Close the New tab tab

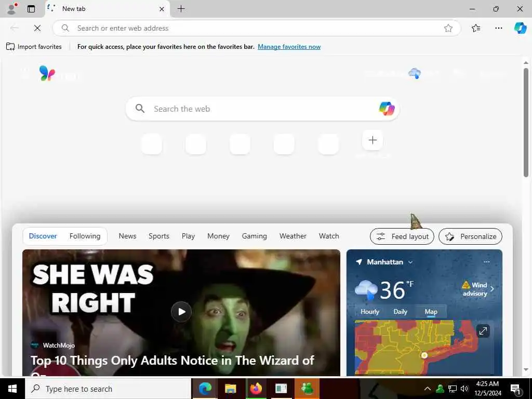click(162, 9)
